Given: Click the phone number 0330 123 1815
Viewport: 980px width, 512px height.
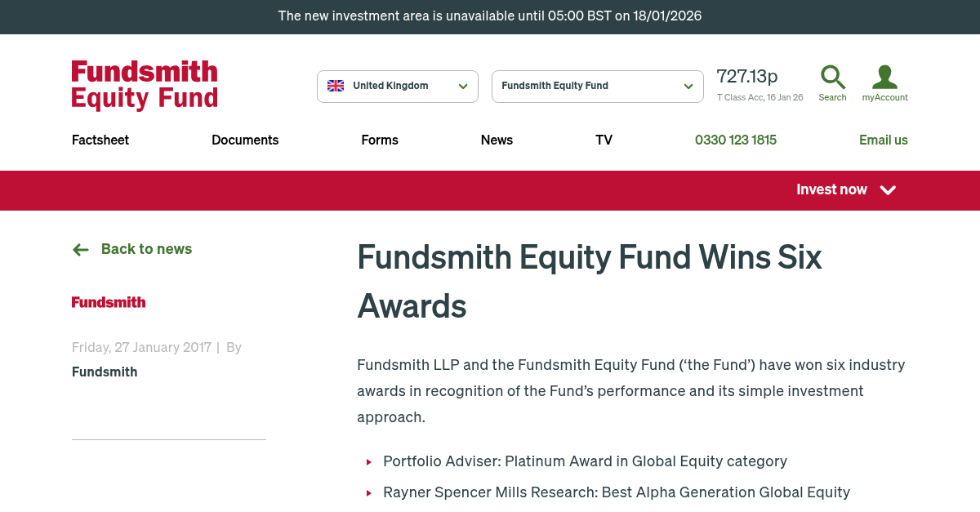Looking at the screenshot, I should pyautogui.click(x=735, y=140).
